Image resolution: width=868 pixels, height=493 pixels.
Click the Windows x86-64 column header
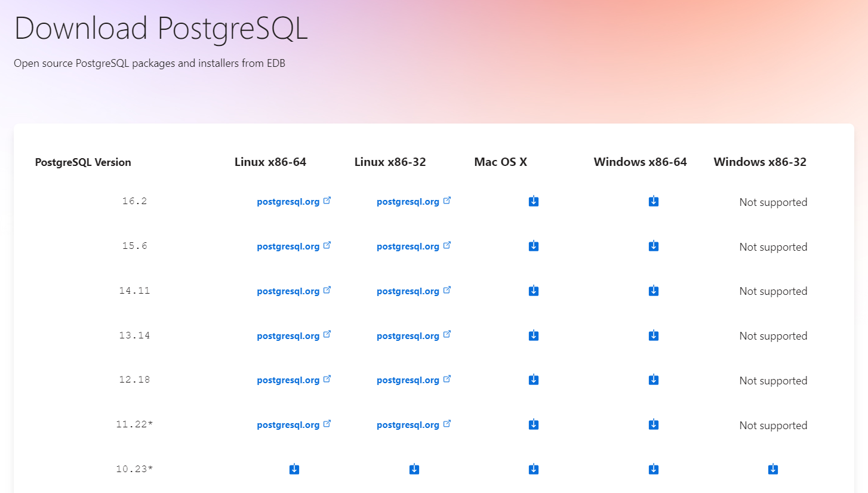[640, 162]
